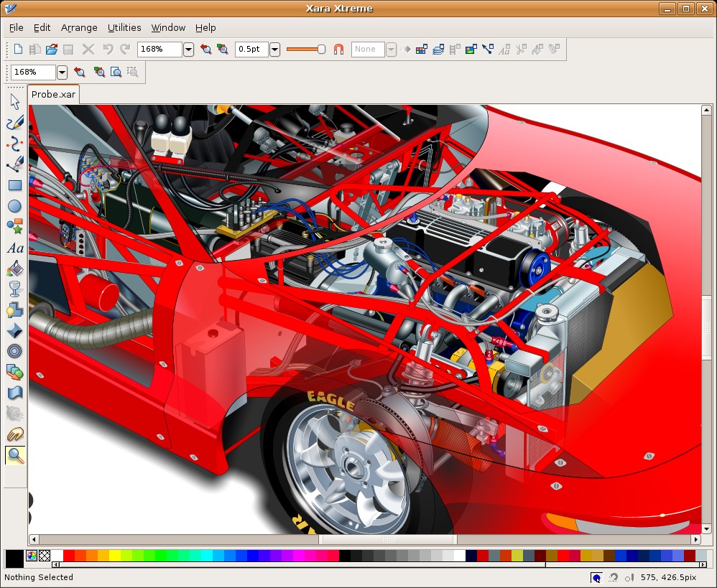The image size is (717, 588).
Task: Select the Selector arrow tool
Action: click(x=14, y=102)
